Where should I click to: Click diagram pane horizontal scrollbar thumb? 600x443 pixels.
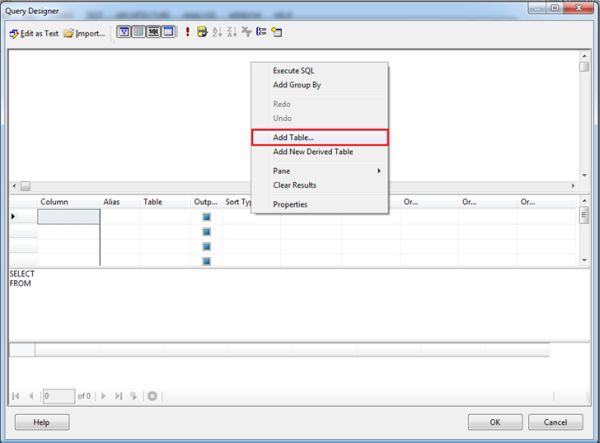[25, 186]
